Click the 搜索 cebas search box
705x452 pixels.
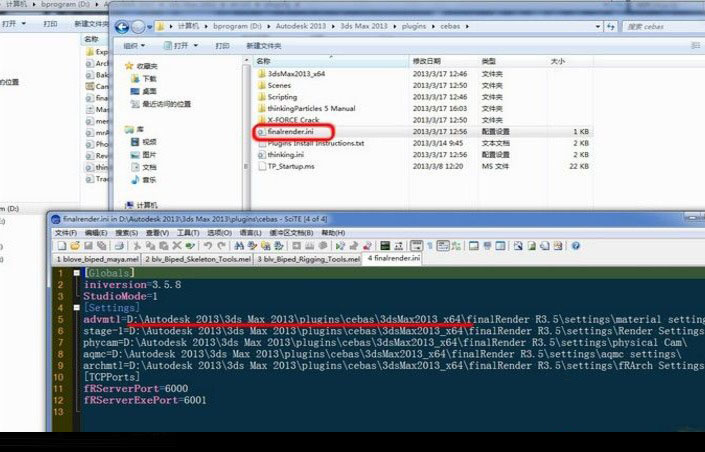664,27
